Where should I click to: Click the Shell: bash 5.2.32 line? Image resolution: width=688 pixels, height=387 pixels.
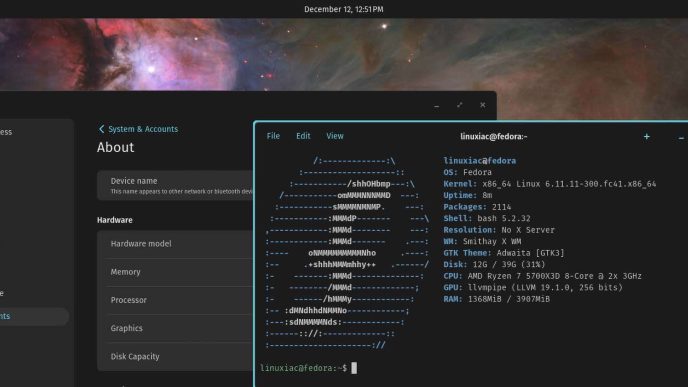(x=487, y=218)
